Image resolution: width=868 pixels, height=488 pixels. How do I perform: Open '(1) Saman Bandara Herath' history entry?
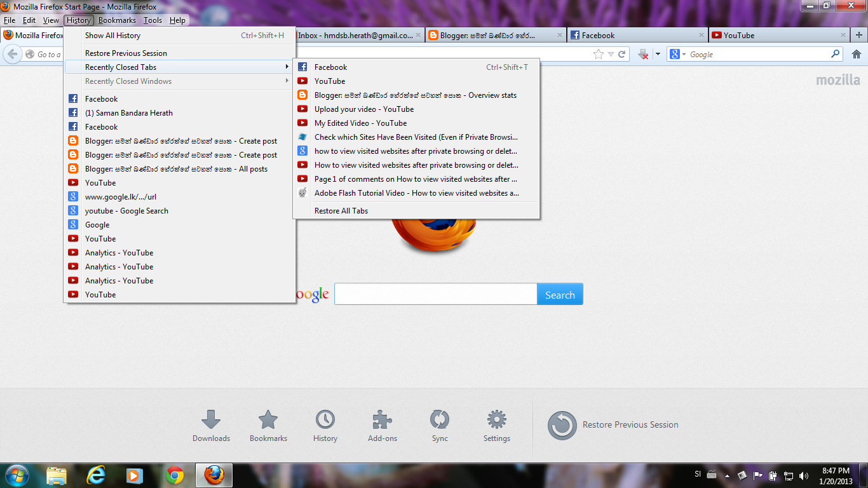click(x=180, y=113)
